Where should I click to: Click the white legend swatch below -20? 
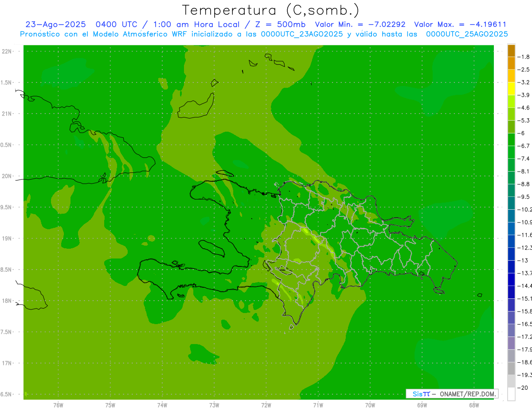click(x=511, y=394)
